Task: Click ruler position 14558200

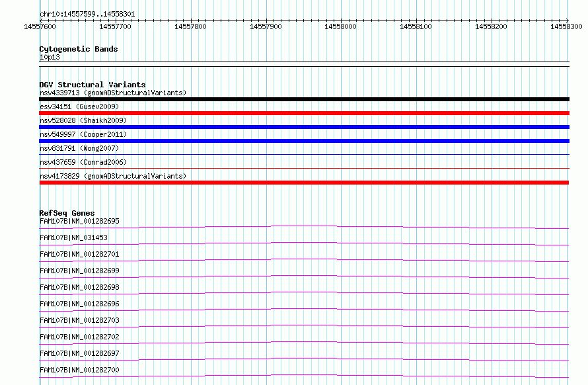Action: (x=492, y=26)
